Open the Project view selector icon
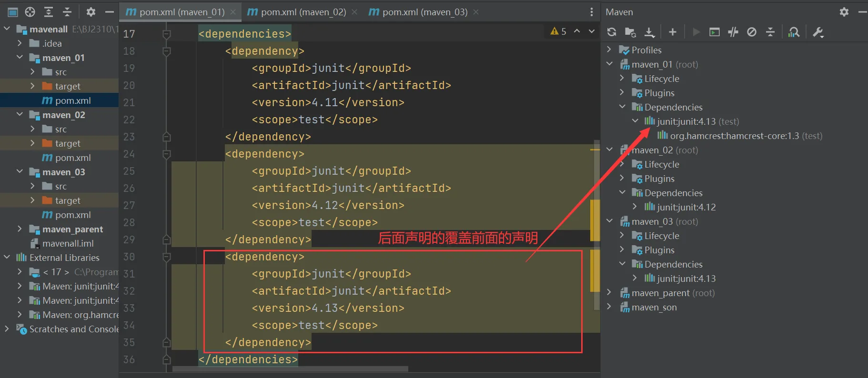This screenshot has height=378, width=868. [13, 12]
